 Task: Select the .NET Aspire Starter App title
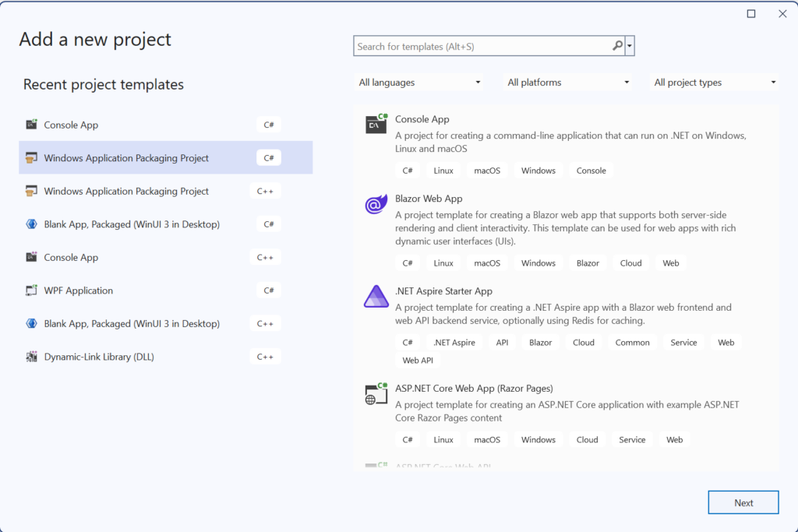click(443, 291)
